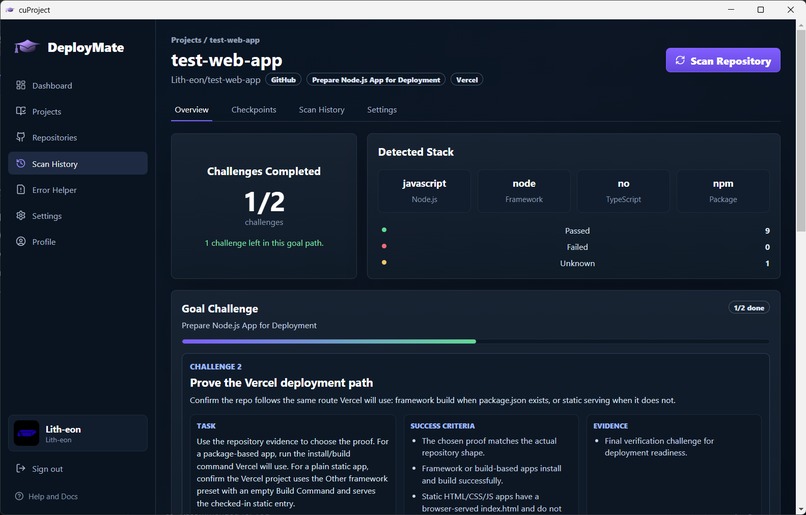Click the Sign out arrow icon
Viewport: 806px width, 515px height.
pyautogui.click(x=21, y=468)
